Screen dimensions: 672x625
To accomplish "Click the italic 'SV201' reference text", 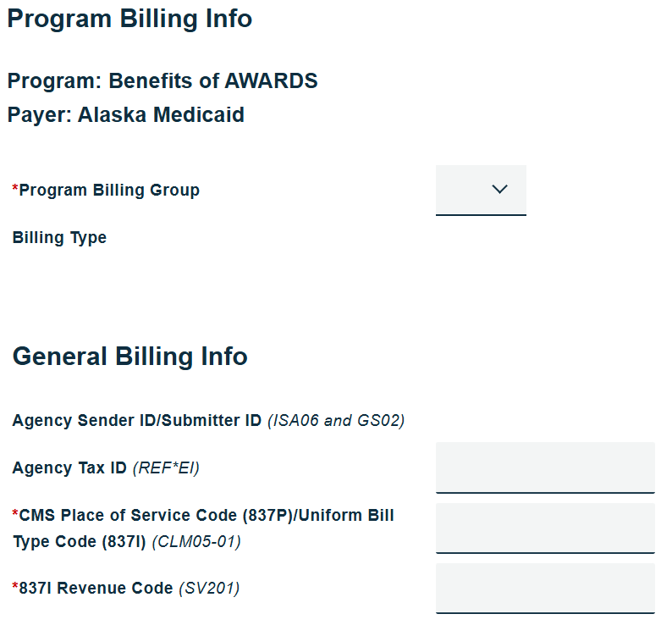I will point(209,589).
